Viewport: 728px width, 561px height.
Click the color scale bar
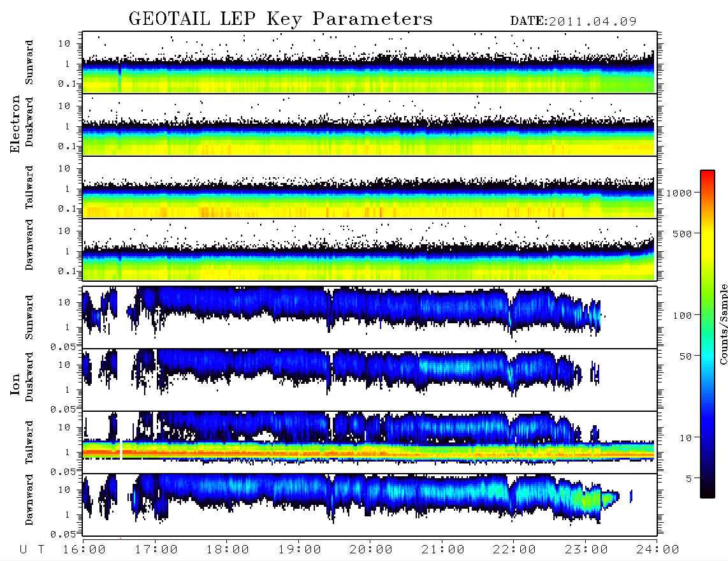pos(707,334)
